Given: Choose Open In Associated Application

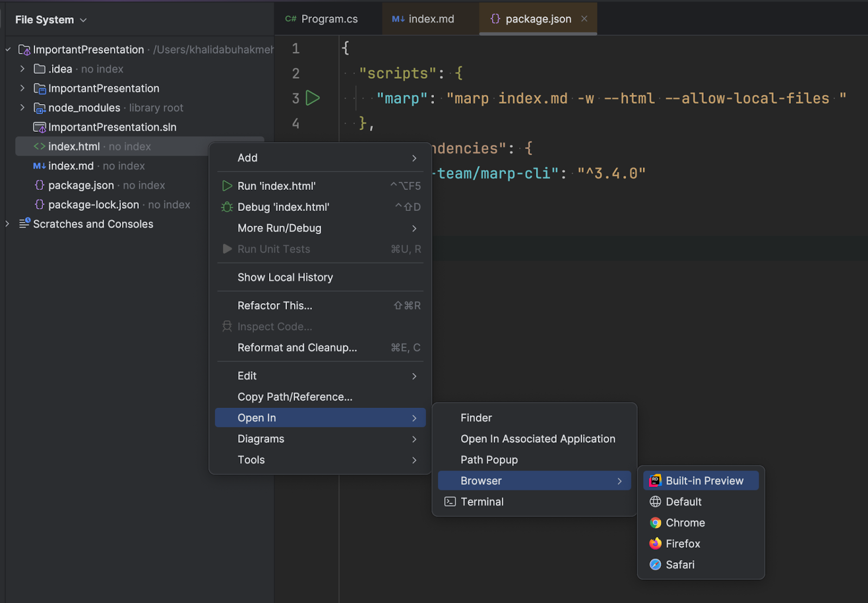Looking at the screenshot, I should pyautogui.click(x=534, y=439).
